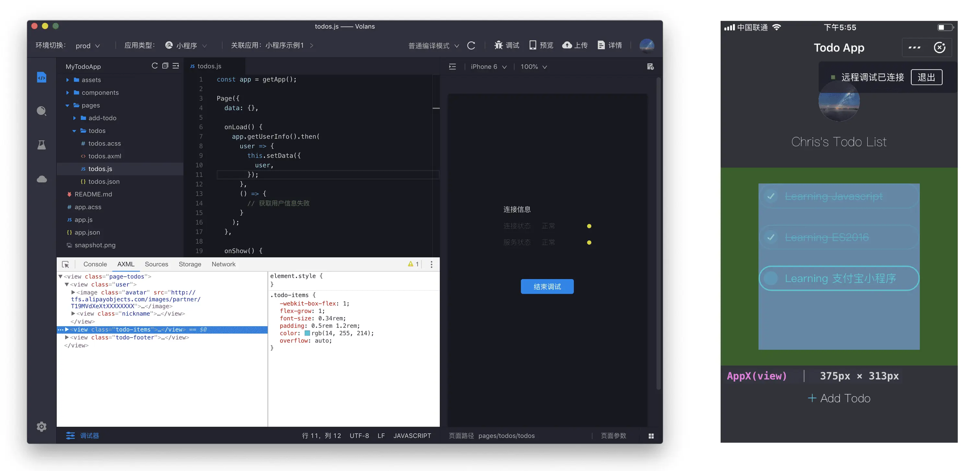Open devtools more options kebab menu
The height and width of the screenshot is (471, 980).
tap(431, 264)
